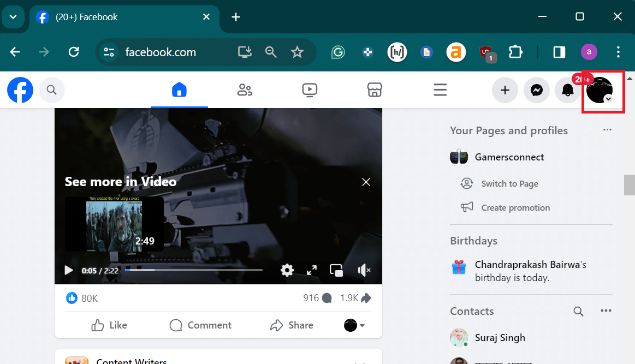
Task: Open chat with Suraj Singh
Action: coord(488,338)
